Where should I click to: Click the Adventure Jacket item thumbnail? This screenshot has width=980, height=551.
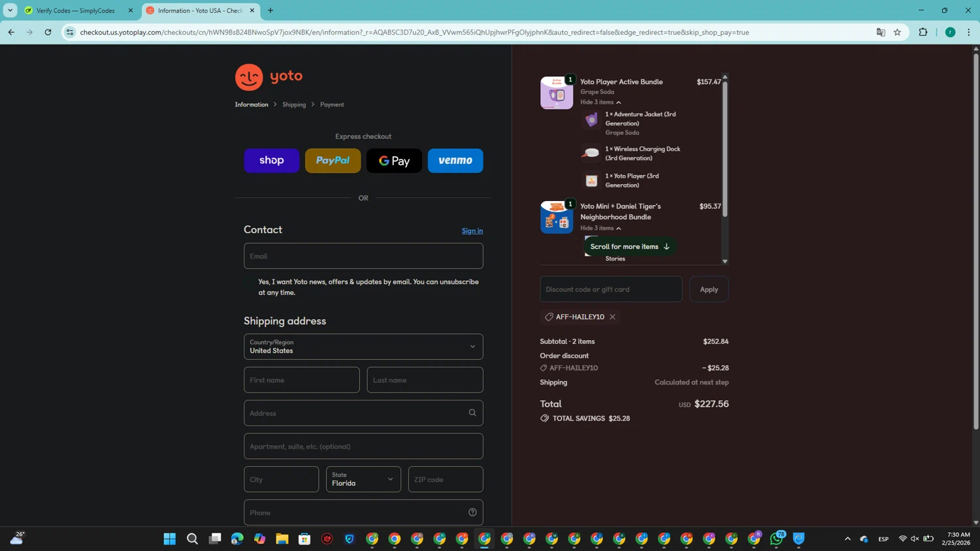[x=591, y=120]
